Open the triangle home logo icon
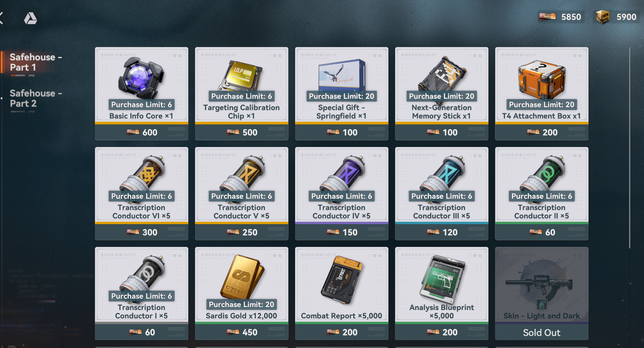This screenshot has height=348, width=644. point(30,18)
